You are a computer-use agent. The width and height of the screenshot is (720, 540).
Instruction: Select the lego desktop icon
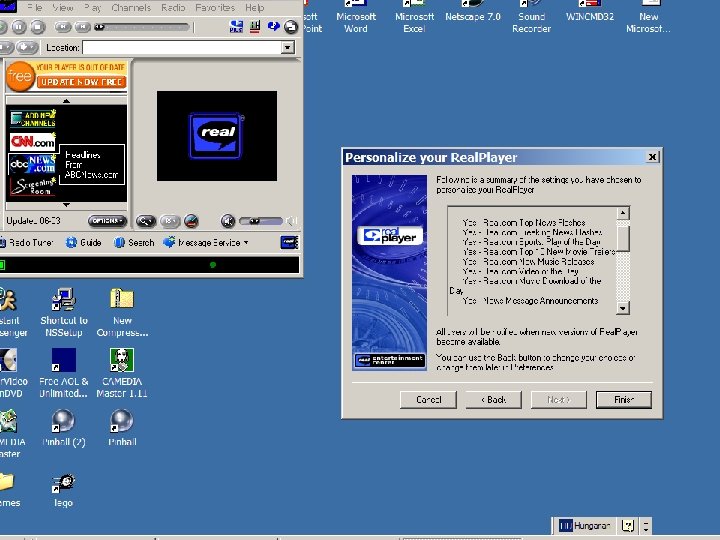(63, 491)
